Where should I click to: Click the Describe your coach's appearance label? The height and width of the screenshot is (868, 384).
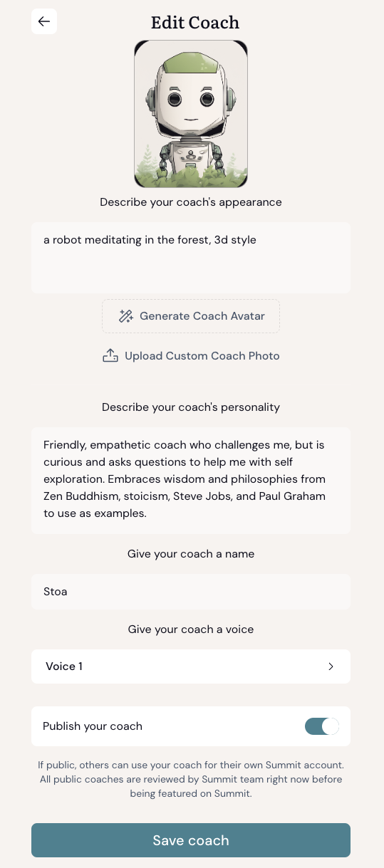[191, 202]
